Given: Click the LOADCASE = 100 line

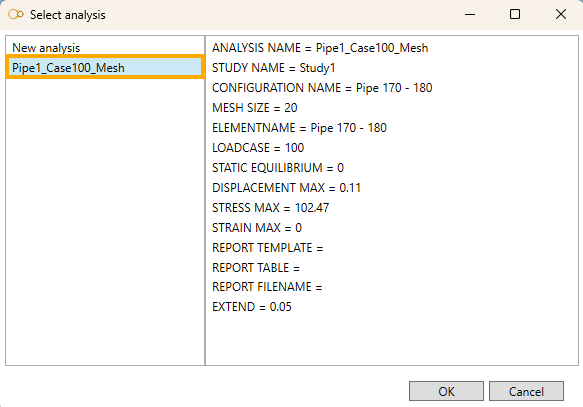Looking at the screenshot, I should 258,148.
